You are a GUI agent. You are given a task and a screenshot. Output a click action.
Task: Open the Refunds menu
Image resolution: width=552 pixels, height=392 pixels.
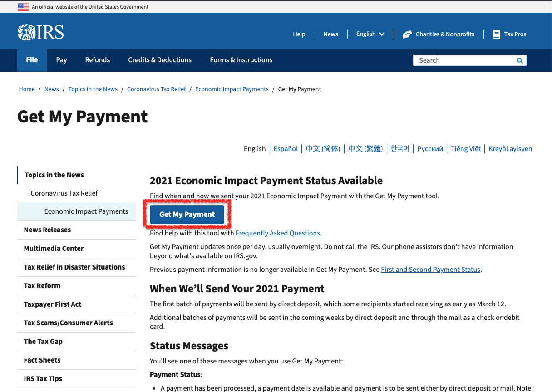[98, 60]
